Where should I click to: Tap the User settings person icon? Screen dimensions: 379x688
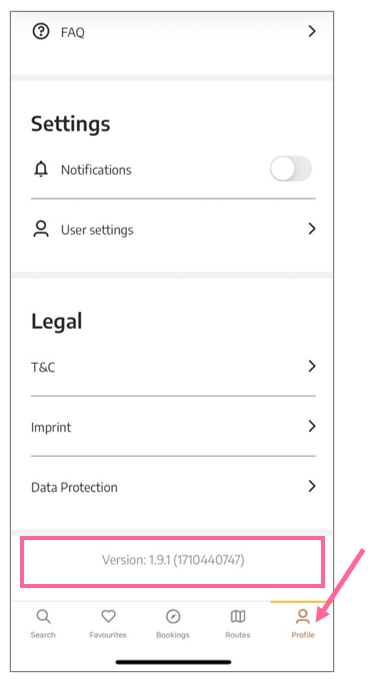(x=41, y=229)
